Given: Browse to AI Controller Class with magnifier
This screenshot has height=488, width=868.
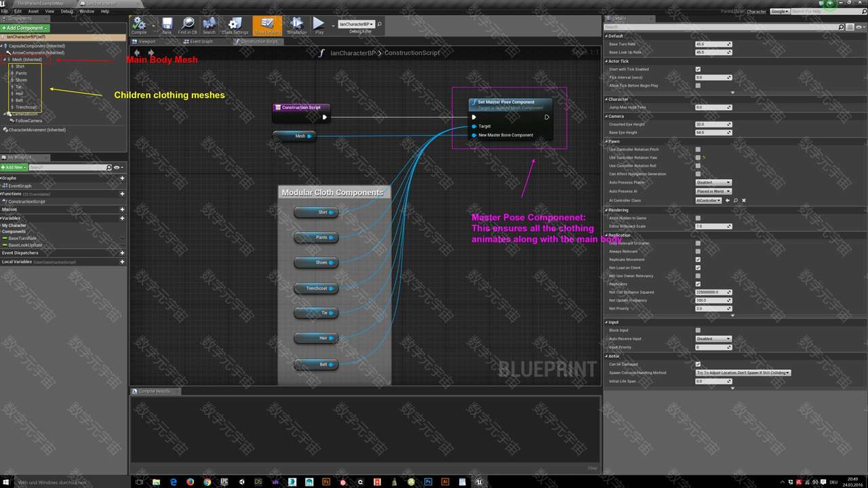Looking at the screenshot, I should (x=736, y=201).
